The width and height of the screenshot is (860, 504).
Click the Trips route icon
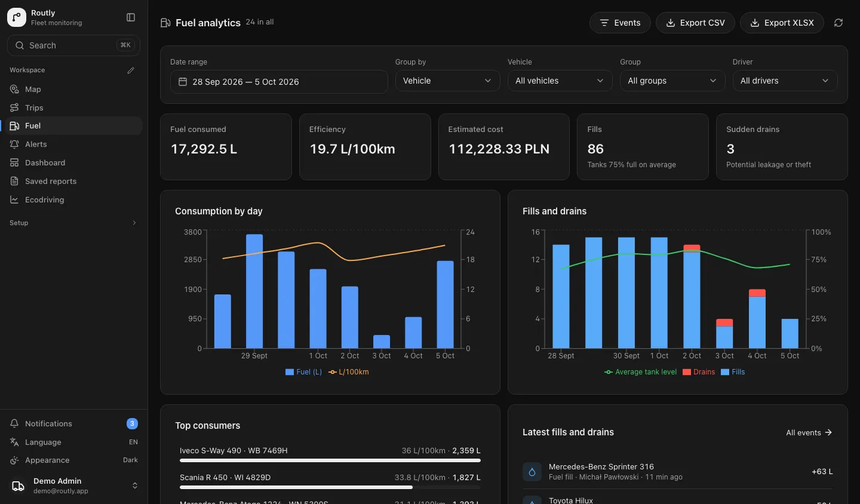pyautogui.click(x=14, y=107)
